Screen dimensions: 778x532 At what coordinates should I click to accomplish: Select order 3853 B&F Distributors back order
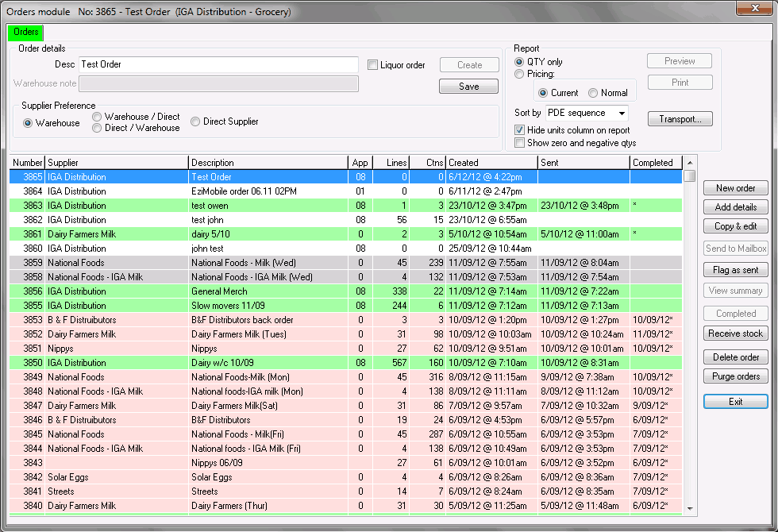point(346,320)
